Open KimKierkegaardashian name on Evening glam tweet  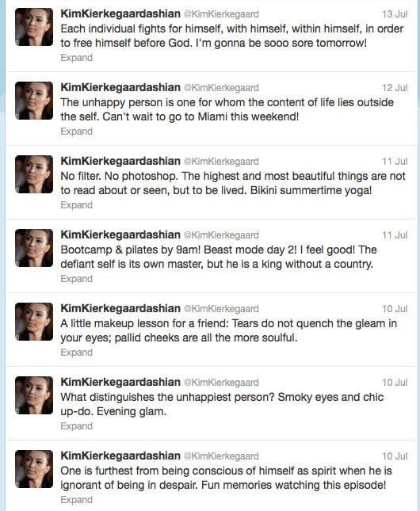[x=120, y=383]
